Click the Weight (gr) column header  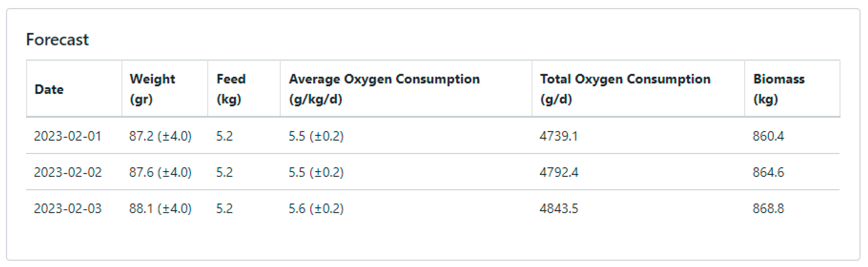[x=152, y=89]
